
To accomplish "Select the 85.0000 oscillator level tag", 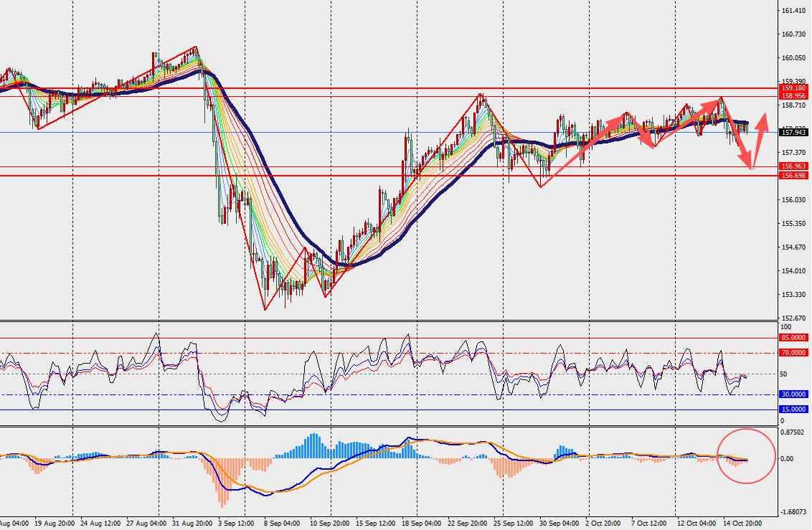I will click(793, 338).
